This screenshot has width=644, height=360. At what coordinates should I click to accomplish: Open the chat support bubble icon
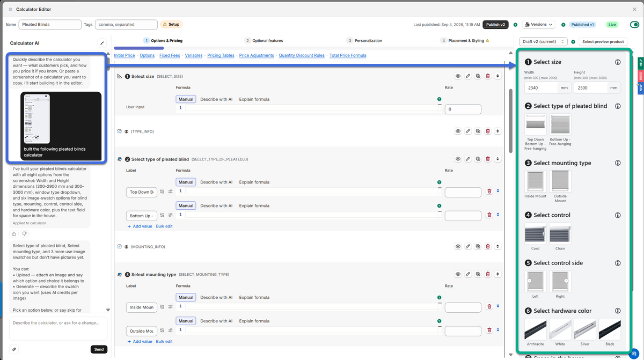[x=634, y=354]
